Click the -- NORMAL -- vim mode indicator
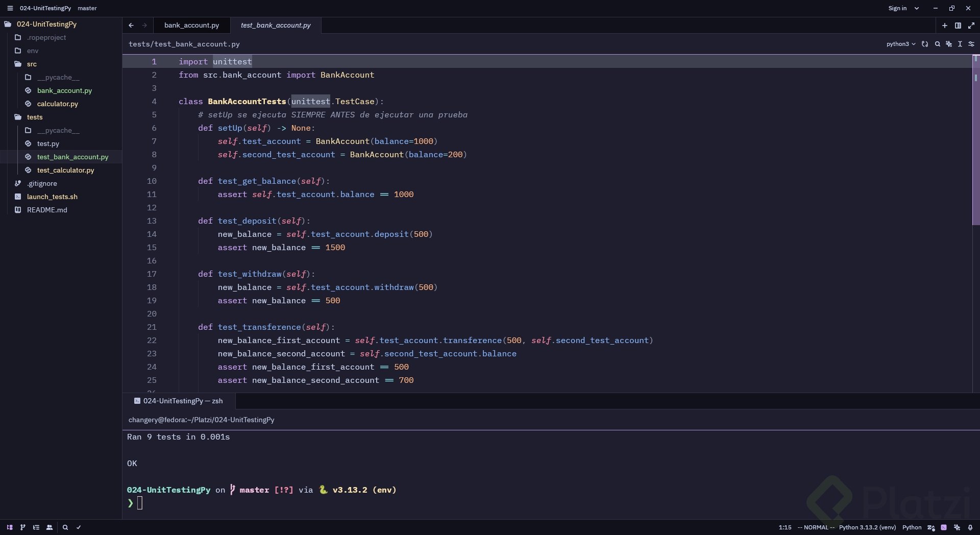980x535 pixels. click(x=816, y=527)
